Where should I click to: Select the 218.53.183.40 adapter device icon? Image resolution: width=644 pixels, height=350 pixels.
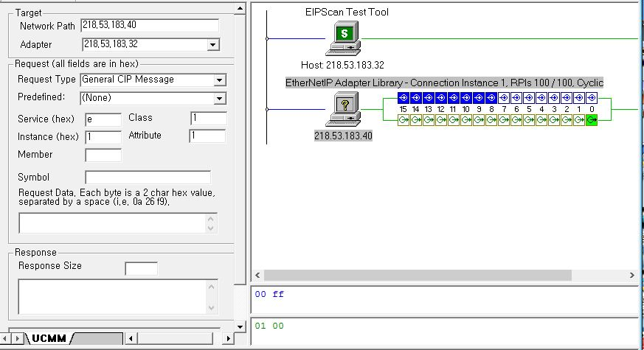tap(343, 109)
